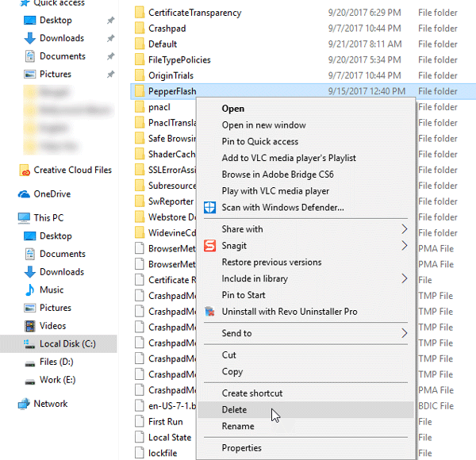Expand the Include in library submenu
This screenshot has width=476, height=460.
click(404, 278)
